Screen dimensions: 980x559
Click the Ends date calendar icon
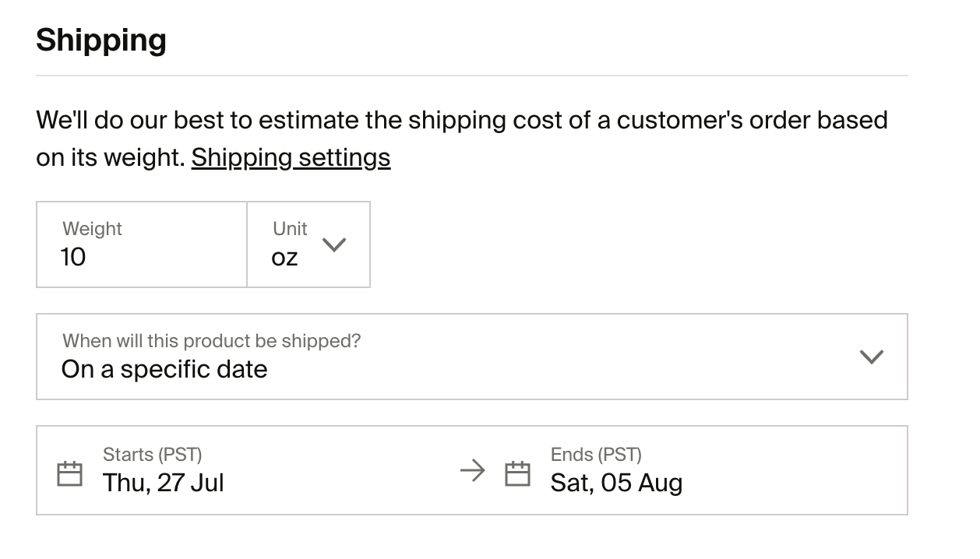tap(517, 473)
